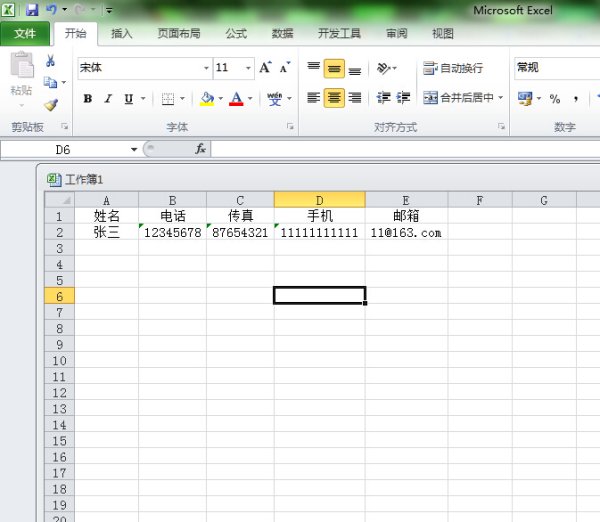Screen dimensions: 600x522
Task: Click the Cut scissors icon
Action: point(51,60)
